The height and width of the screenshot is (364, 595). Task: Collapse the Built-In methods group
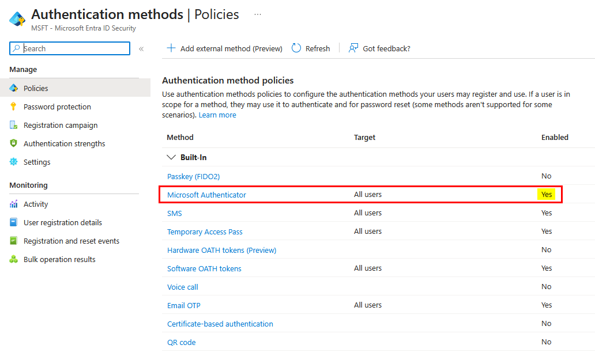coord(171,157)
